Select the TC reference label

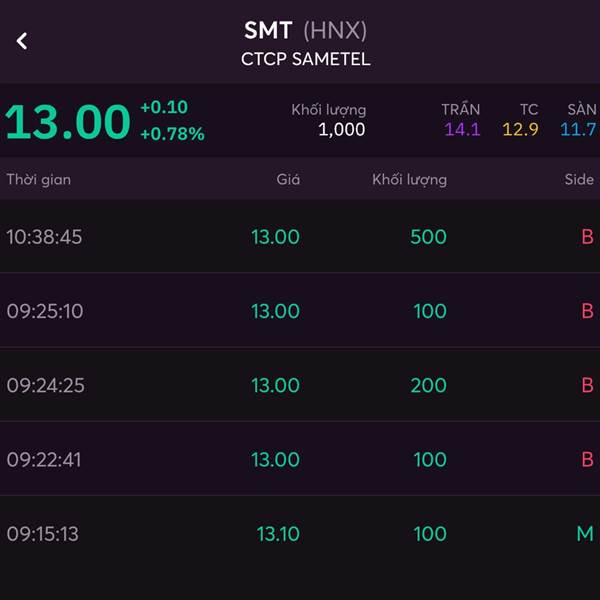[x=529, y=110]
